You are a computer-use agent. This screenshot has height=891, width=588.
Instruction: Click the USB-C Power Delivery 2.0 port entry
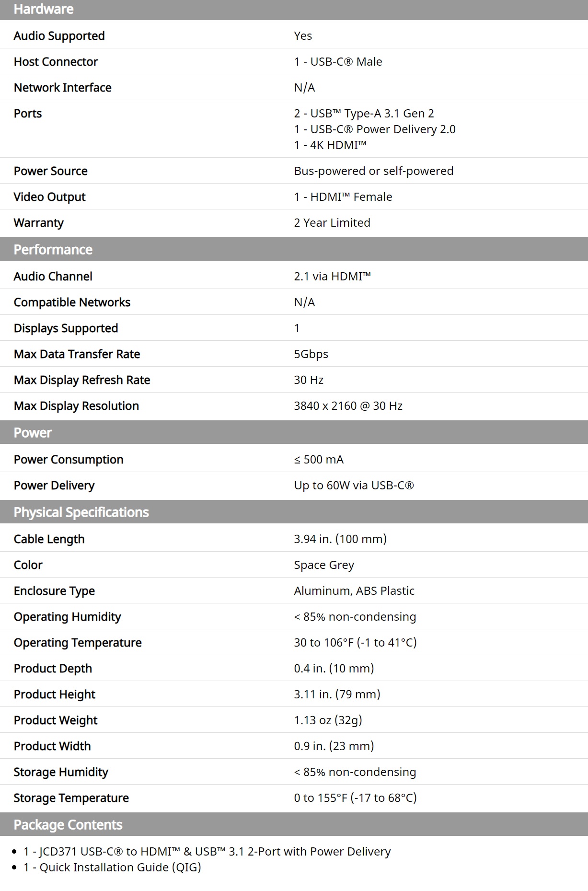pos(374,129)
